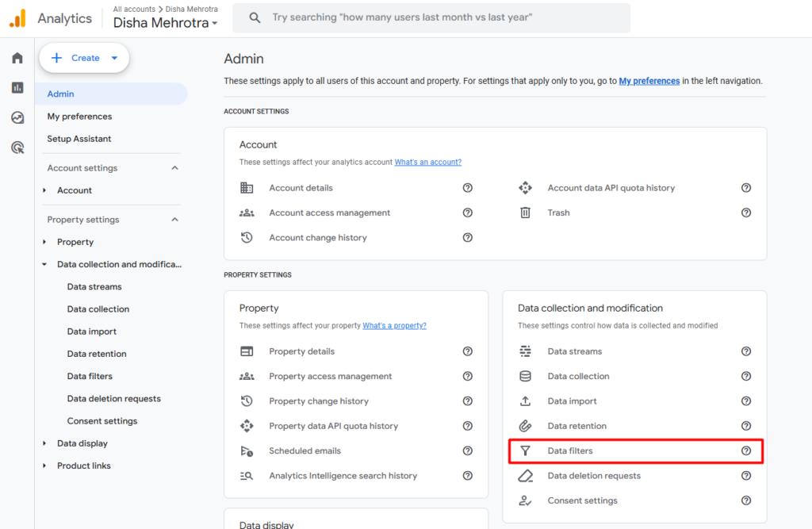812x529 pixels.
Task: Open Advertising icon in left rail
Action: tap(17, 148)
